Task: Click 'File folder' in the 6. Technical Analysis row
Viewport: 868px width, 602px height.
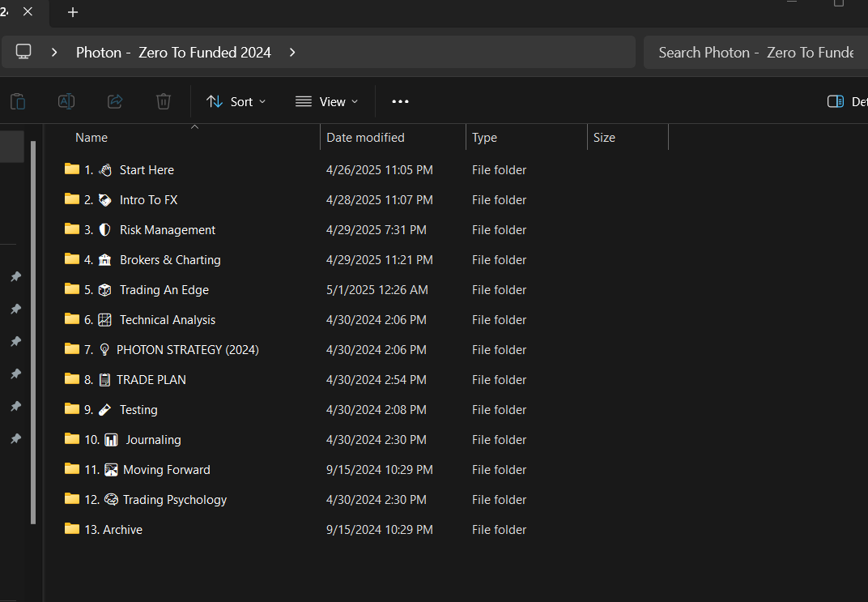Action: click(499, 319)
